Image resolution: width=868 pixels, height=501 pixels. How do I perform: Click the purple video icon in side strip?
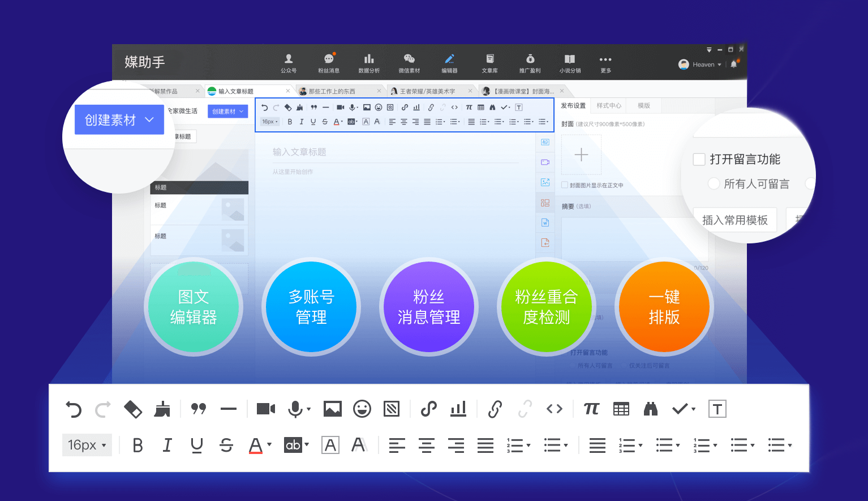[x=545, y=162]
